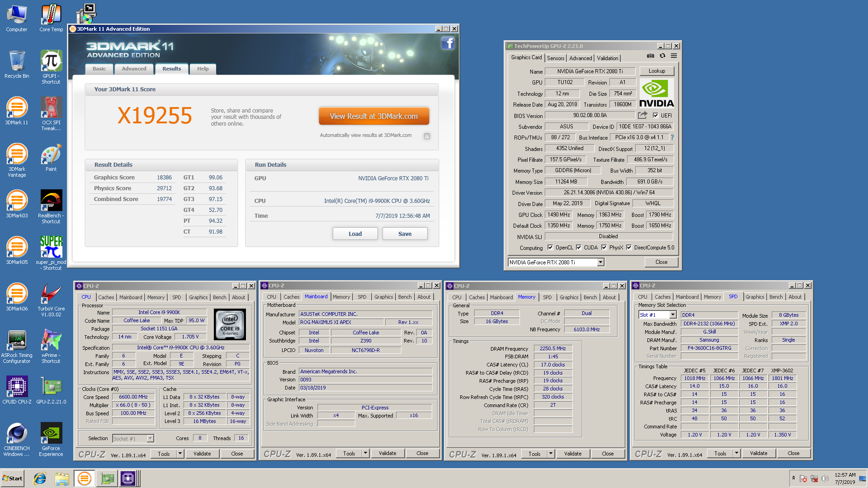This screenshot has width=868, height=488.
Task: Open the RealBench shortcut
Action: (x=51, y=207)
